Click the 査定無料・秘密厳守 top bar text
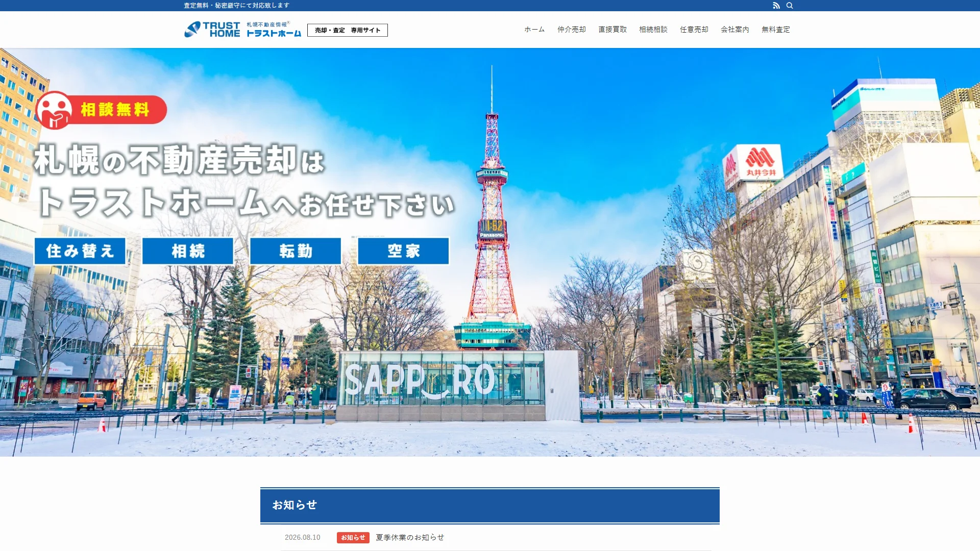The image size is (980, 551). [237, 6]
